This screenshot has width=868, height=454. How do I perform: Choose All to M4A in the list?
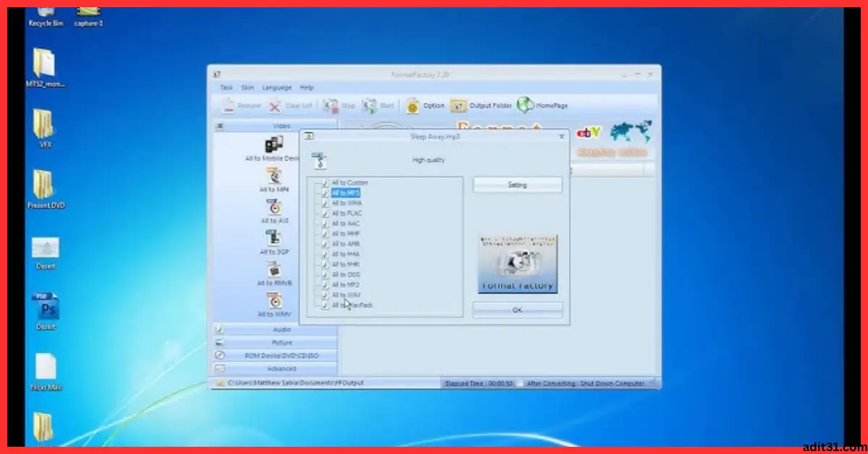click(x=346, y=254)
